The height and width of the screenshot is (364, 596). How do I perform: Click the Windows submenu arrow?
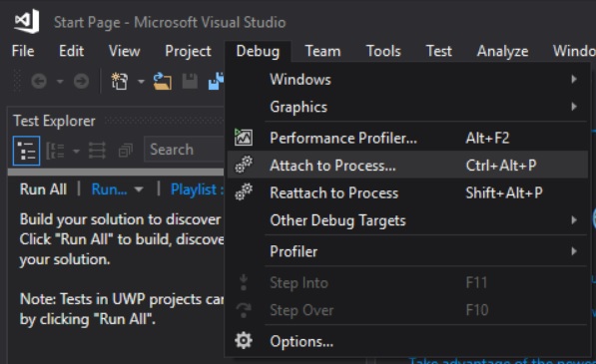point(574,79)
